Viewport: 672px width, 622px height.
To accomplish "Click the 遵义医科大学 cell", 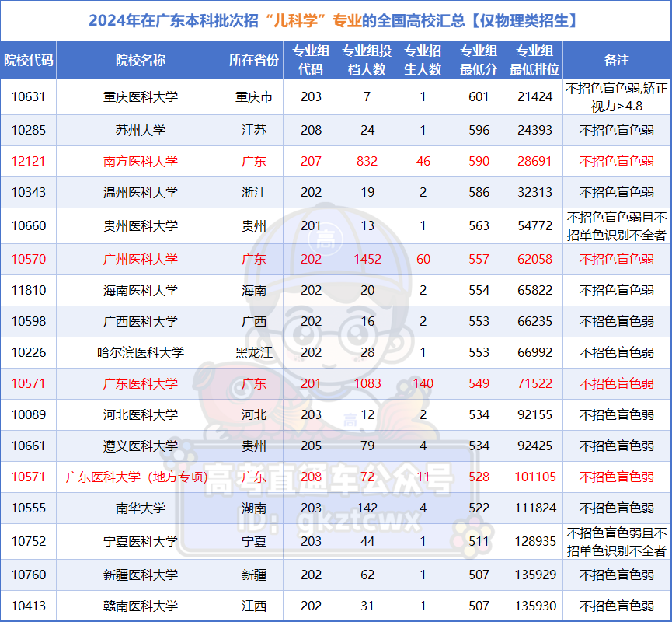I will pyautogui.click(x=140, y=446).
